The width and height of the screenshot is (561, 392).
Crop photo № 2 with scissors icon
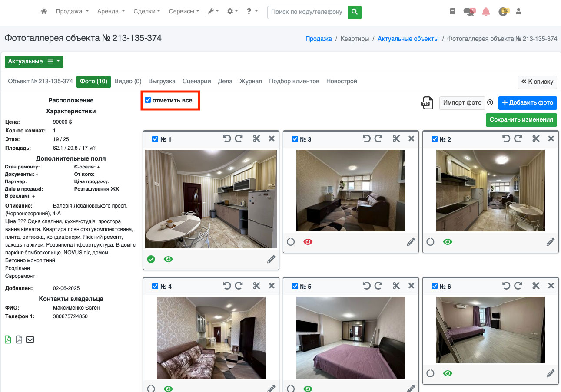pyautogui.click(x=536, y=139)
